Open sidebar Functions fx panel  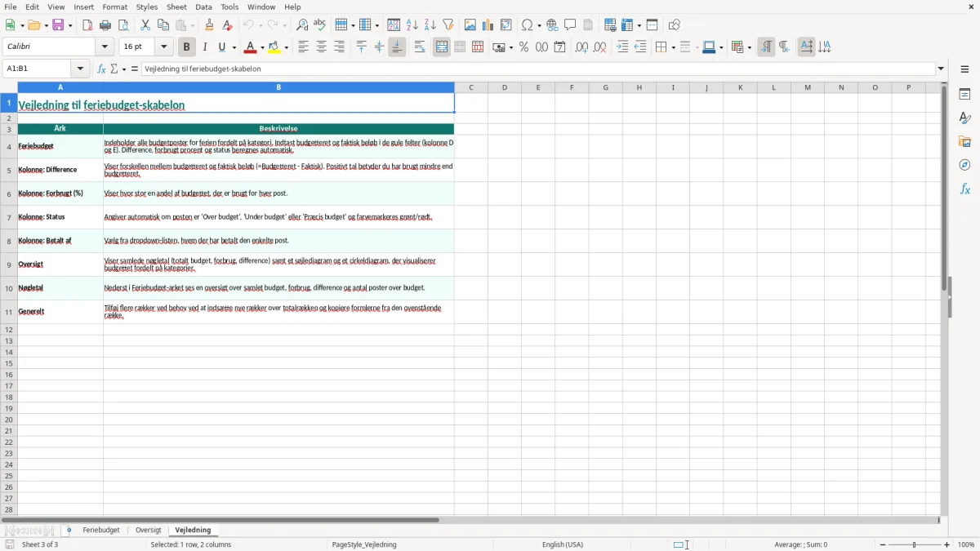click(x=964, y=189)
